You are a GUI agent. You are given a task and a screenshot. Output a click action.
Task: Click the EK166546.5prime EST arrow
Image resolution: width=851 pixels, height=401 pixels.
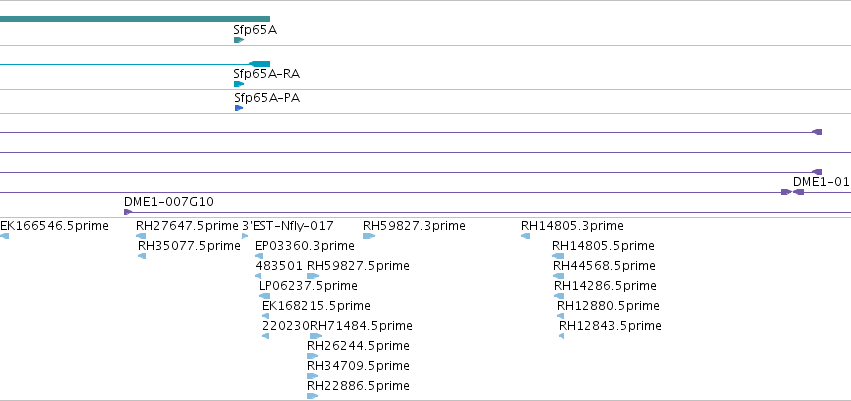pos(4,236)
